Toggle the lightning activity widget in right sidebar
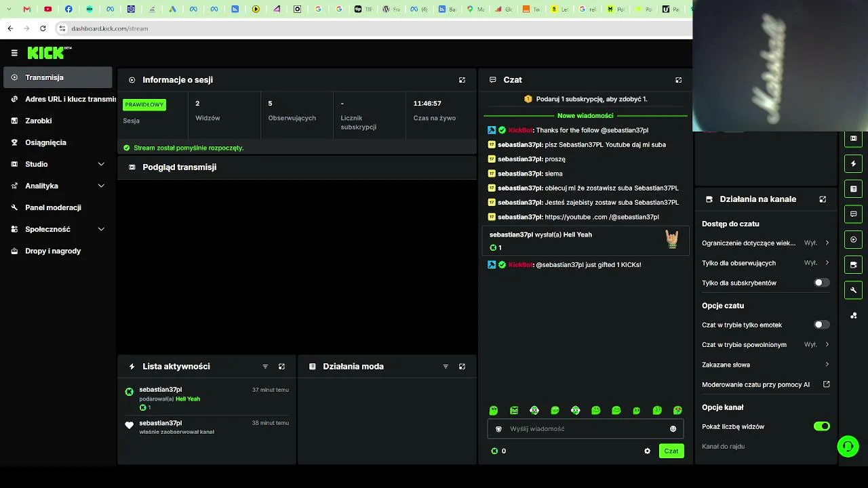The height and width of the screenshot is (488, 868). [x=853, y=163]
